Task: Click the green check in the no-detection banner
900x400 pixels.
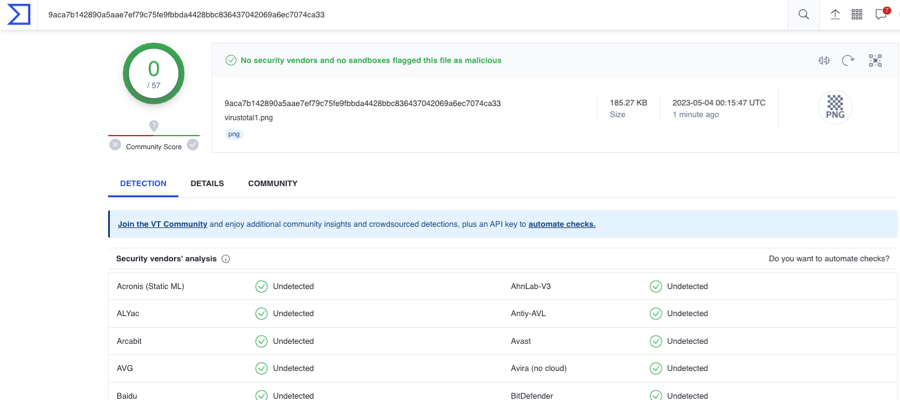Action: click(x=231, y=60)
